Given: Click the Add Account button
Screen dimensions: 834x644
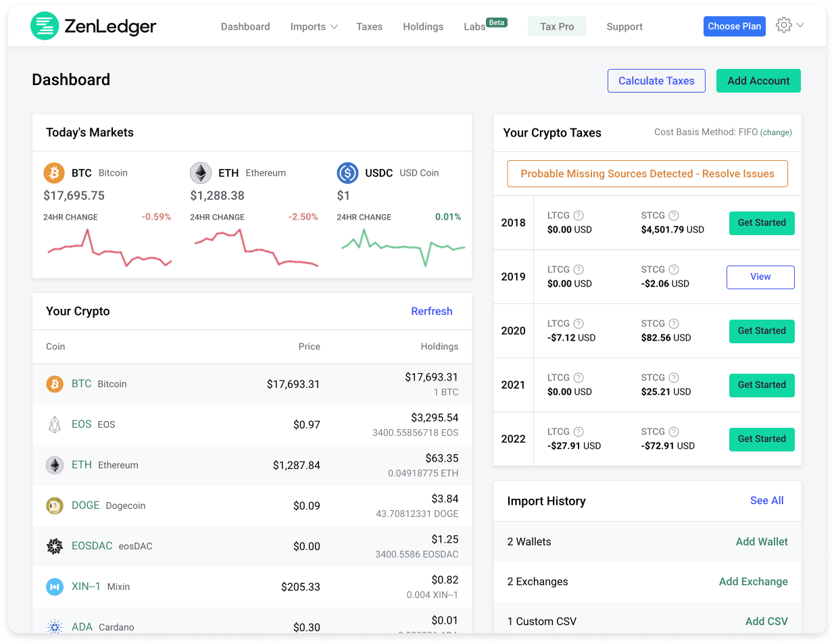Looking at the screenshot, I should pos(758,81).
